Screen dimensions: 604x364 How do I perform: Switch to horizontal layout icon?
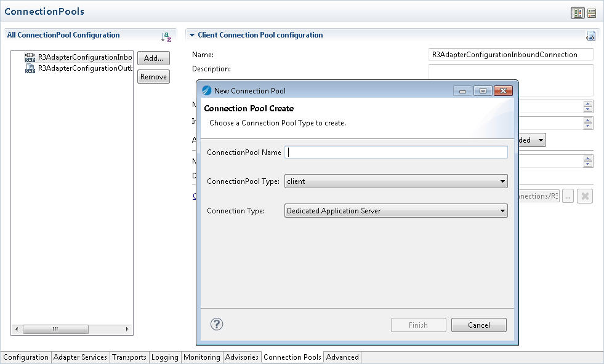592,13
